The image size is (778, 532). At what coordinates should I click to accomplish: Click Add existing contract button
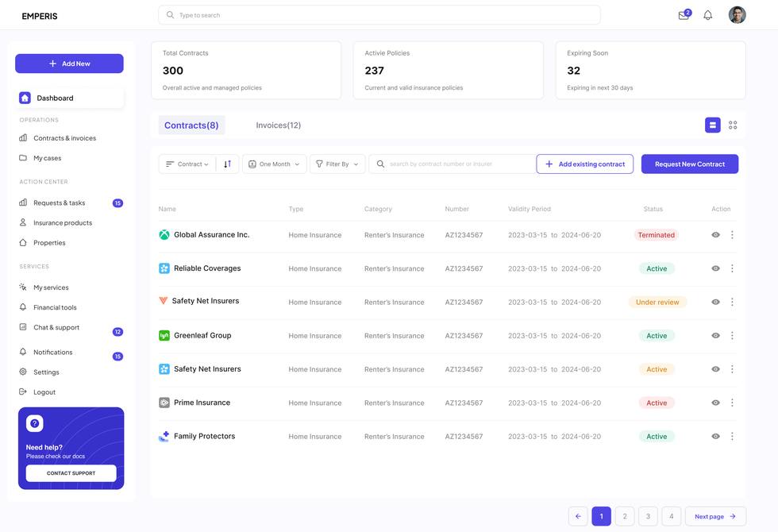[584, 164]
